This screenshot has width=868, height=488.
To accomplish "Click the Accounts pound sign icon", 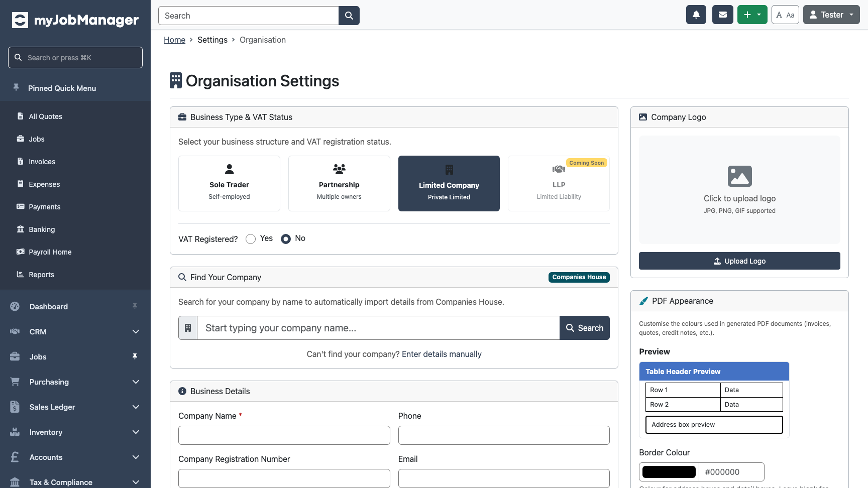I will [15, 457].
